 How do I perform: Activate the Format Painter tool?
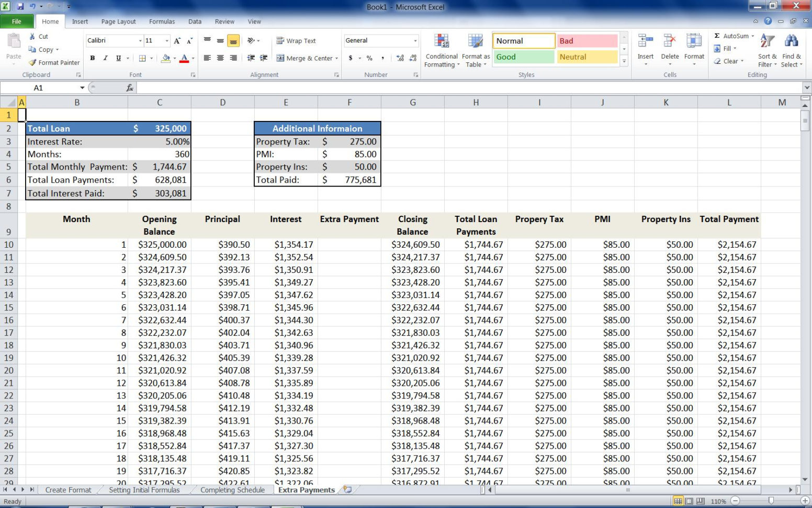tap(54, 62)
